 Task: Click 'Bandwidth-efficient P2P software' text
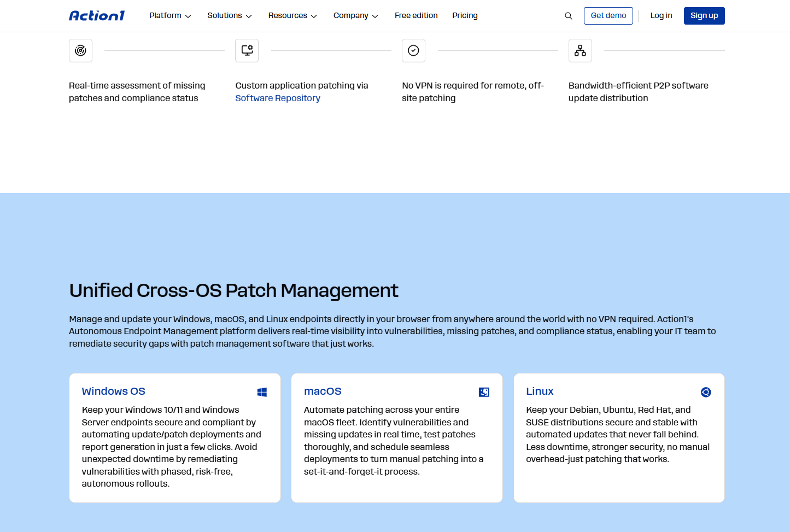(638, 92)
